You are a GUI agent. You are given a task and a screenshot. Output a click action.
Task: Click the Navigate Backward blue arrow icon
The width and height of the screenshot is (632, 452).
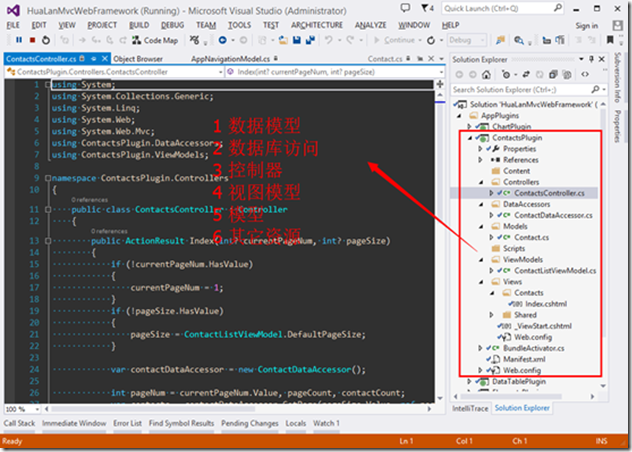click(x=222, y=40)
